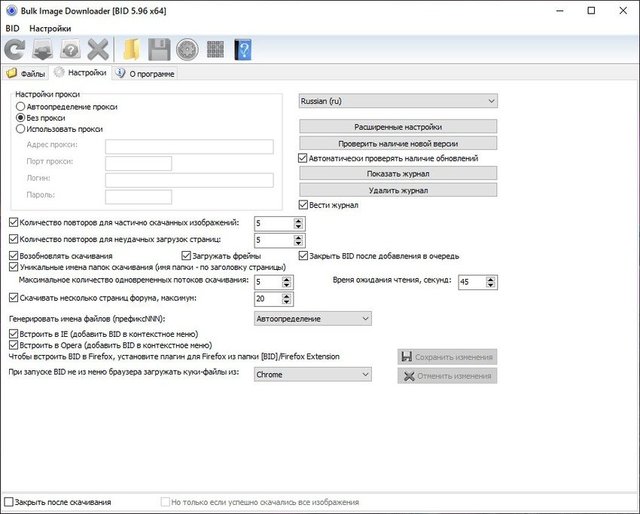The width and height of the screenshot is (640, 514).
Task: Click the download tray toolbar icon
Action: tap(43, 49)
